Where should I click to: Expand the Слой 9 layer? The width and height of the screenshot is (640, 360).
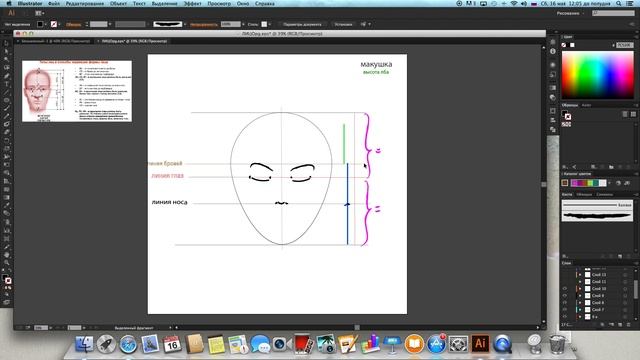pyautogui.click(x=580, y=296)
